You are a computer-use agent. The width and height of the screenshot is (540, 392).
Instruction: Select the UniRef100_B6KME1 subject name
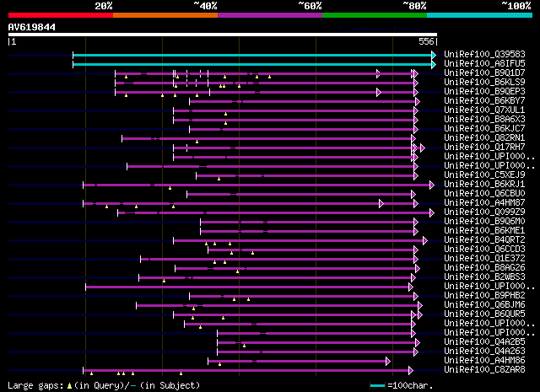484,231
